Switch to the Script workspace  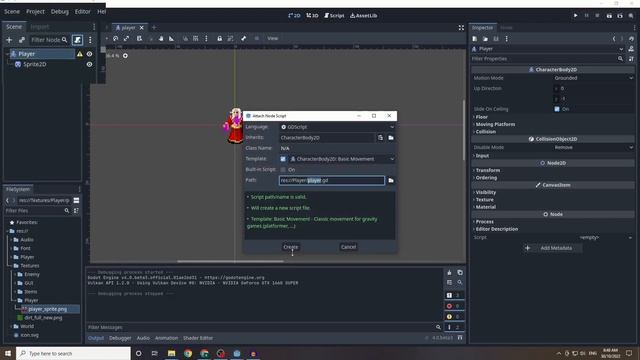334,16
